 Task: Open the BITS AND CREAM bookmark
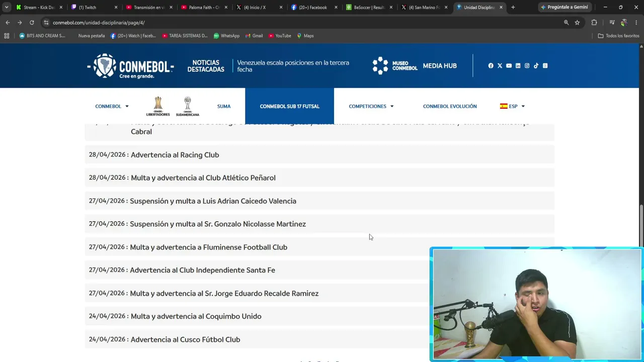tap(42, 36)
